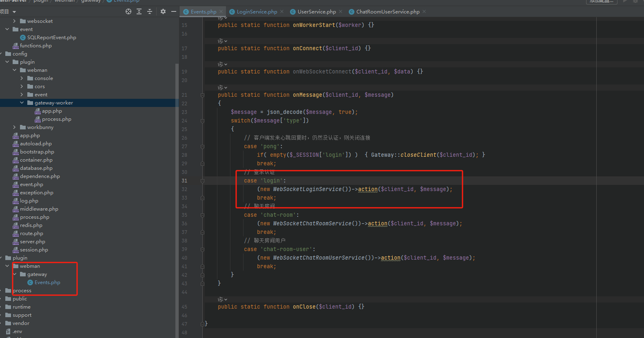Click the Expand All icon in project toolbar
The width and height of the screenshot is (644, 338).
pos(139,11)
